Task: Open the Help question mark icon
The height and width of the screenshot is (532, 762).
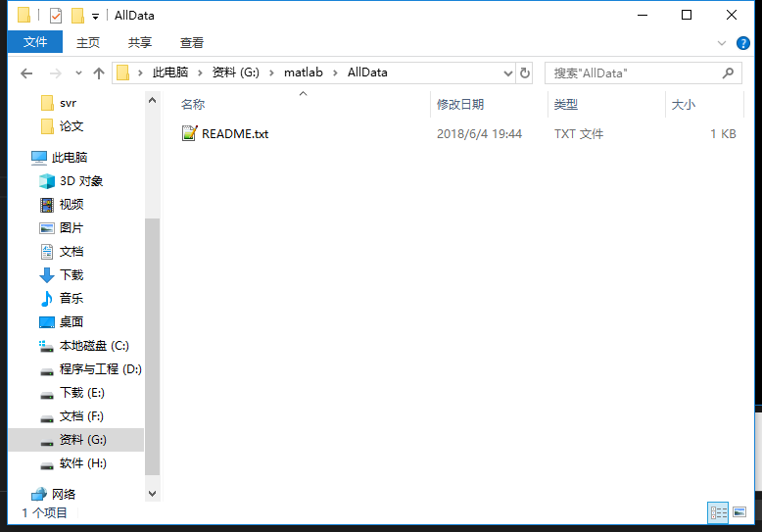Action: coord(743,43)
